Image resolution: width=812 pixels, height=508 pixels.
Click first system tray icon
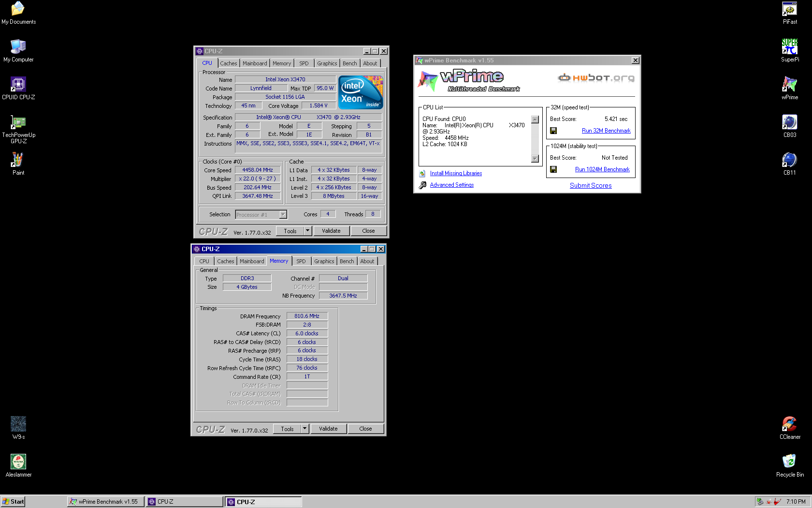pyautogui.click(x=760, y=502)
